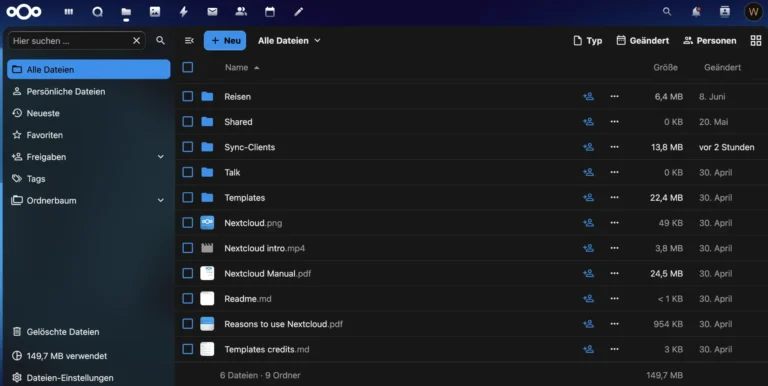
Task: Open actions menu for Templates folder
Action: pyautogui.click(x=614, y=197)
